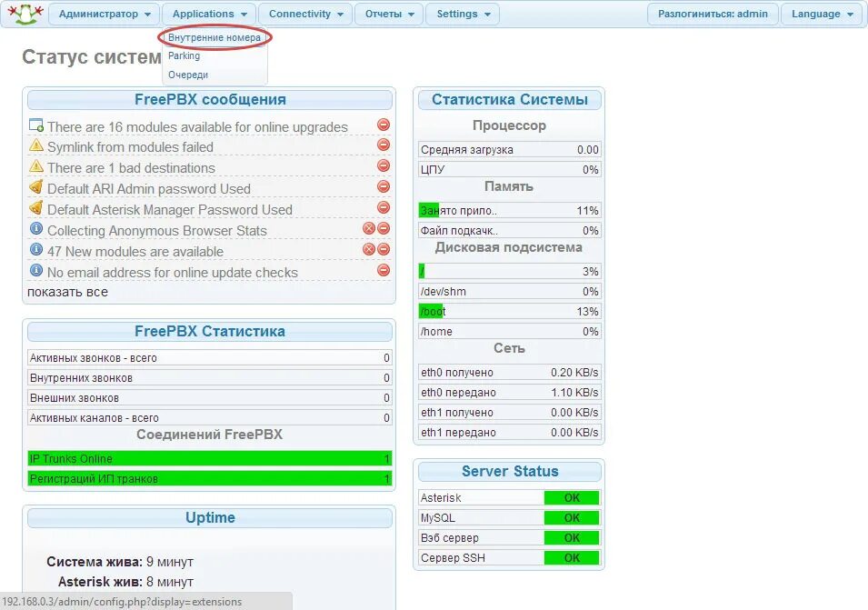868x610 pixels.
Task: Open Default Asterisk Manager Password Used message
Action: coord(169,210)
